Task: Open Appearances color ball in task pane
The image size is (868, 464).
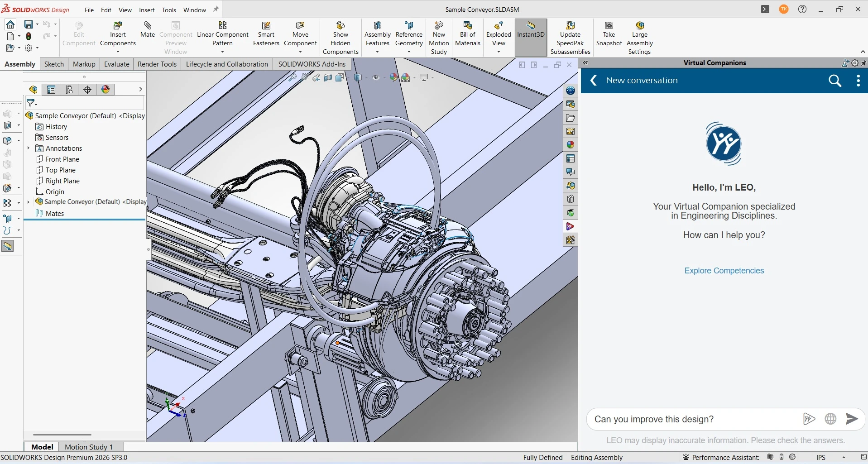Action: coord(570,145)
